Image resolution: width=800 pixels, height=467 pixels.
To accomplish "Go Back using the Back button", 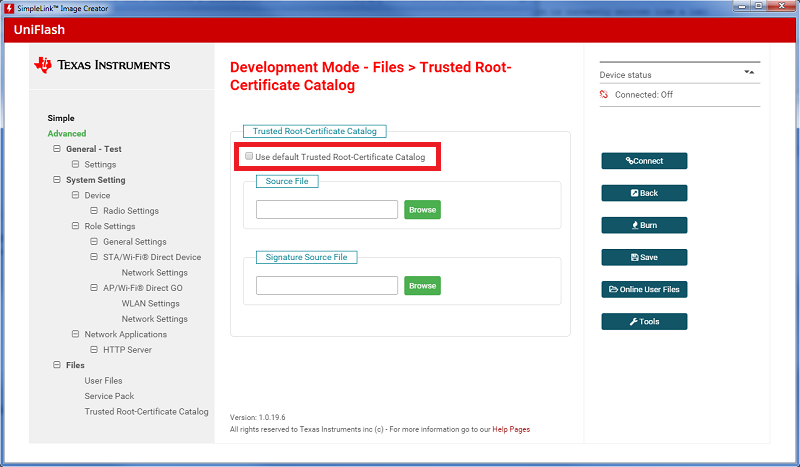I will 644,193.
